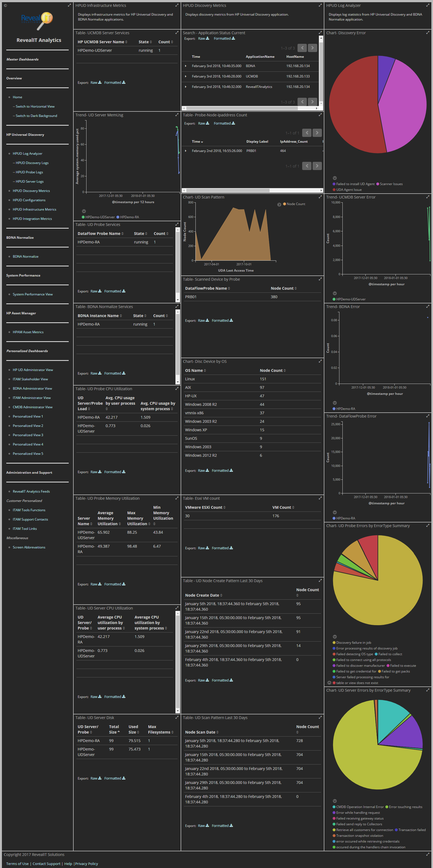Expand the RevealITAnalytics row in Application Status
Image resolution: width=433 pixels, height=868 pixels.
click(x=186, y=87)
